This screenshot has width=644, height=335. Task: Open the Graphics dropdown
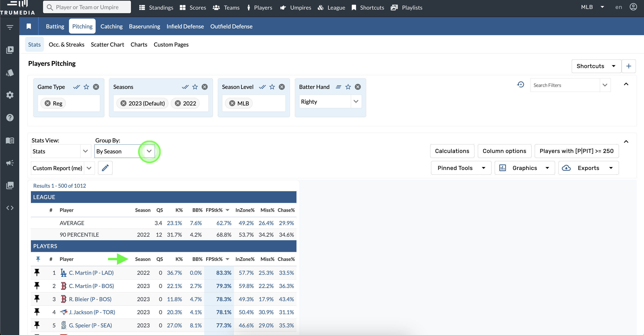point(547,168)
